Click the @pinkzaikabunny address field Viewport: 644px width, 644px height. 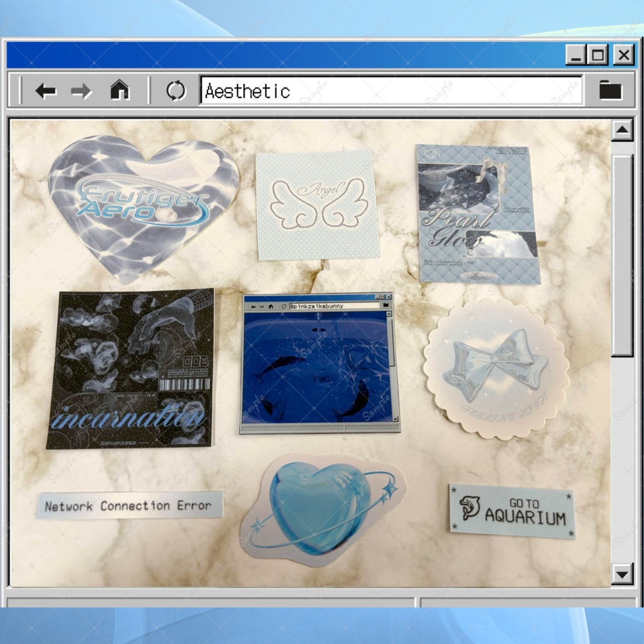tap(333, 305)
